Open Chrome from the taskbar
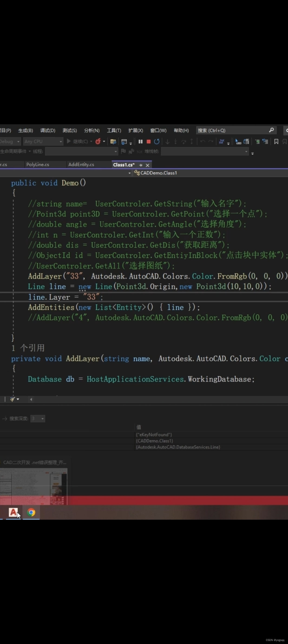Screen dimensions: 288x644 tap(31, 512)
